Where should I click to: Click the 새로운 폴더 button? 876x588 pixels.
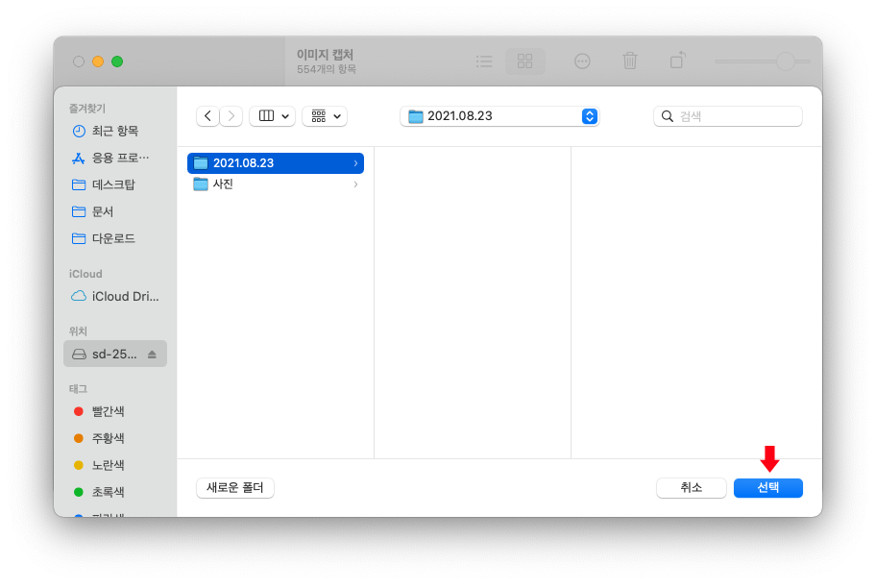[x=235, y=487]
